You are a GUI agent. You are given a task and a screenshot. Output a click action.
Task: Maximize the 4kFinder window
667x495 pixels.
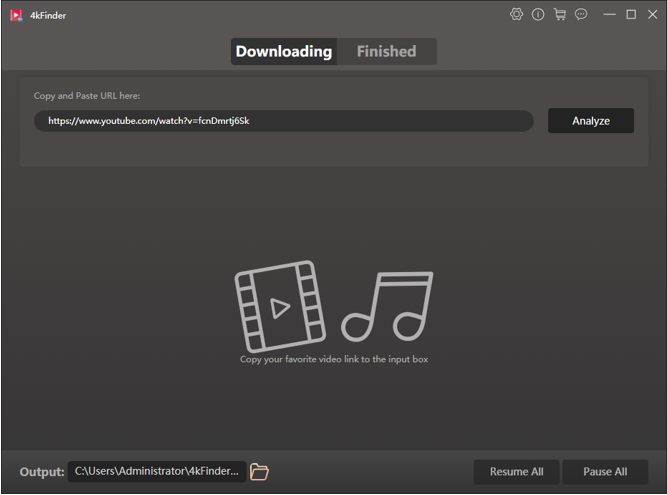631,15
